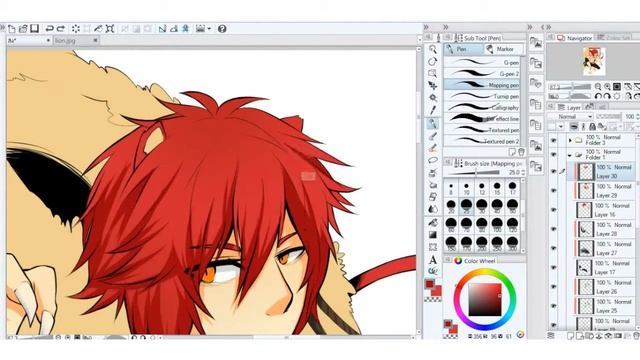Click the main color swatch in the toolbox
Viewport: 640px width, 360px height.
coord(429,284)
